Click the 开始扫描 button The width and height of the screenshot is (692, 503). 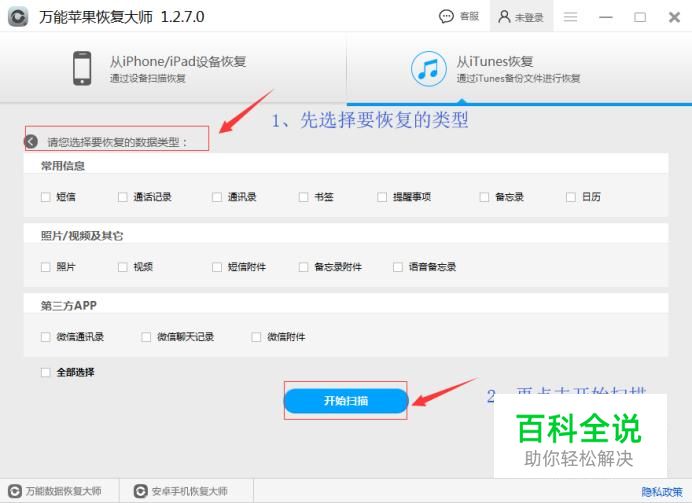point(346,401)
